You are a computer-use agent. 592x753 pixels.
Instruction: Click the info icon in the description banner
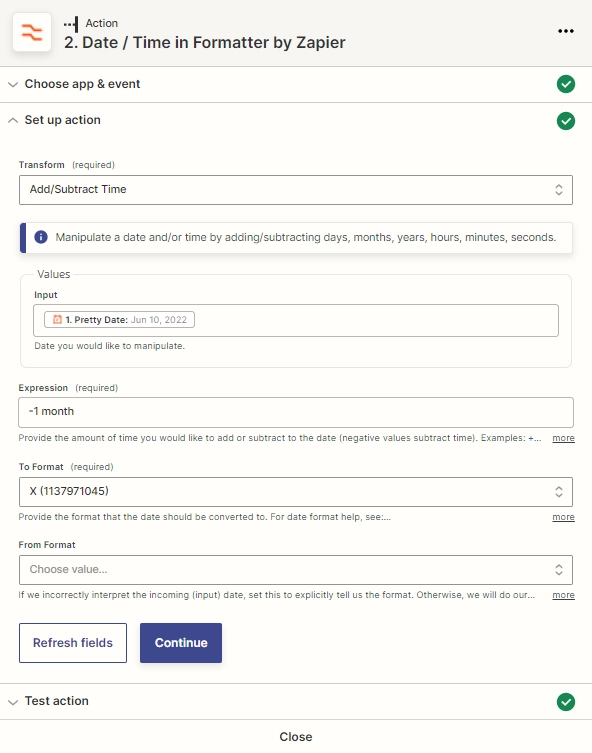(41, 237)
